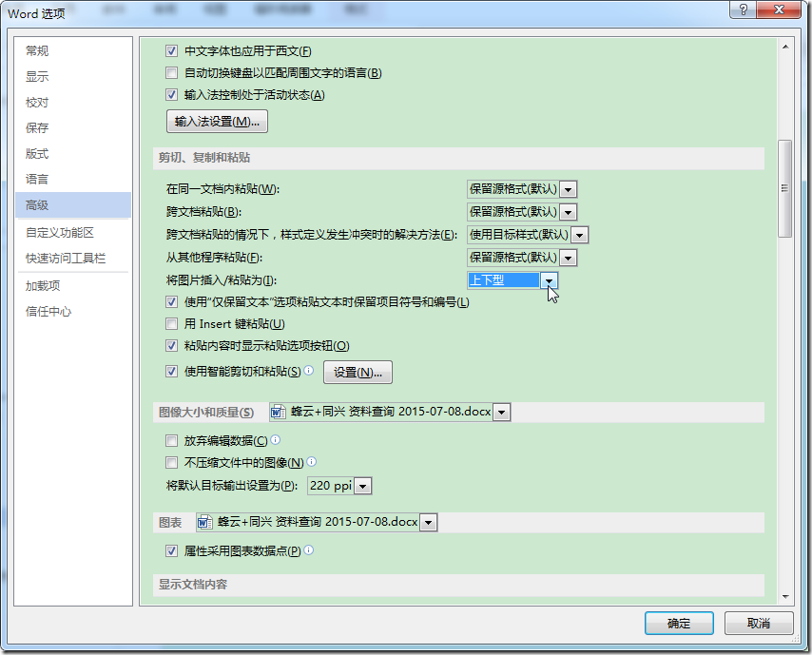Select 保存 category in sidebar
The height and width of the screenshot is (655, 812).
tap(73, 128)
